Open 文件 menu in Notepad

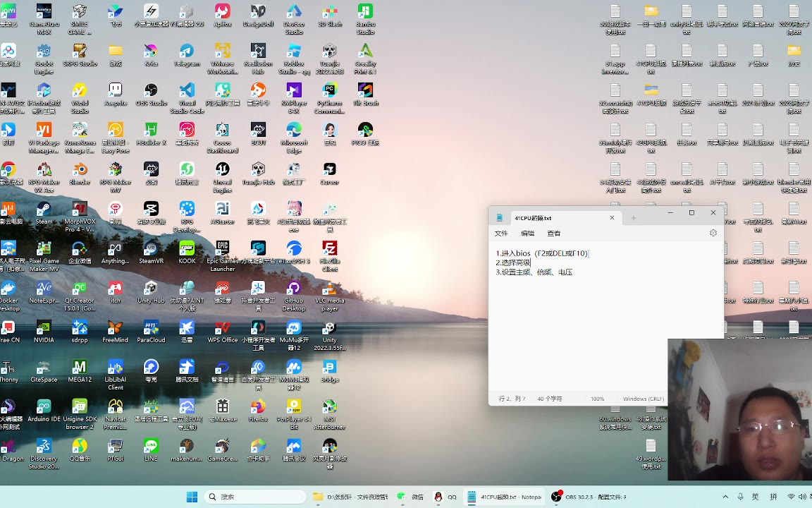coord(500,234)
